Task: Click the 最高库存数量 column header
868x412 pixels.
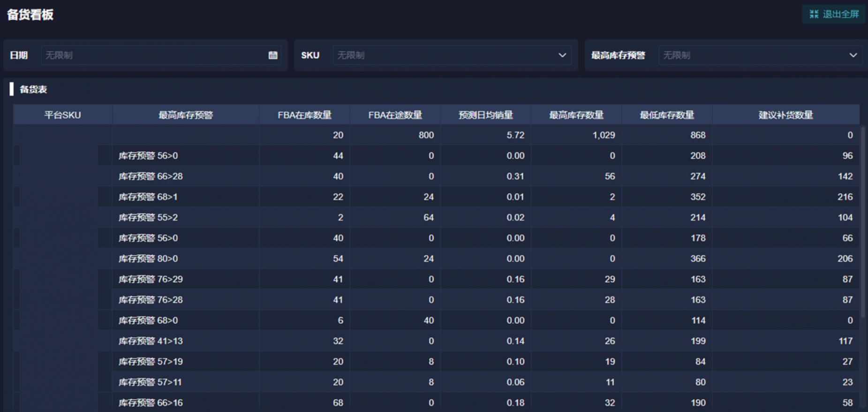Action: coord(576,115)
